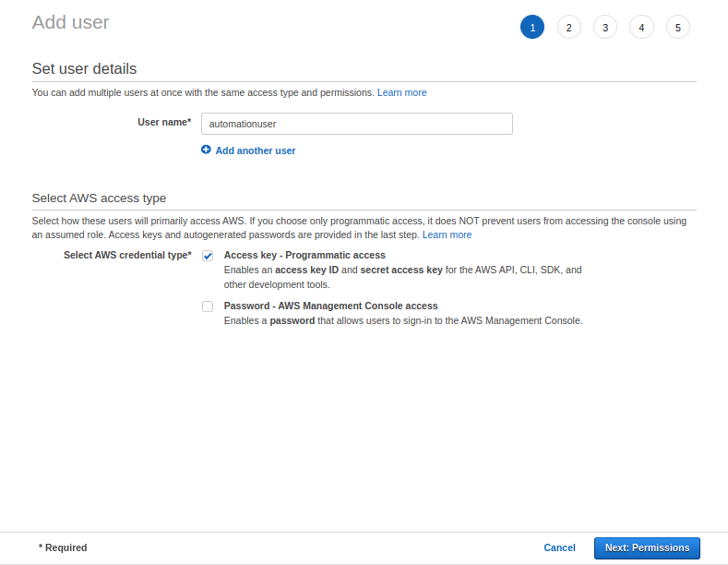Click the Access key - Programmatic access label
Image resolution: width=728 pixels, height=565 pixels.
click(304, 255)
